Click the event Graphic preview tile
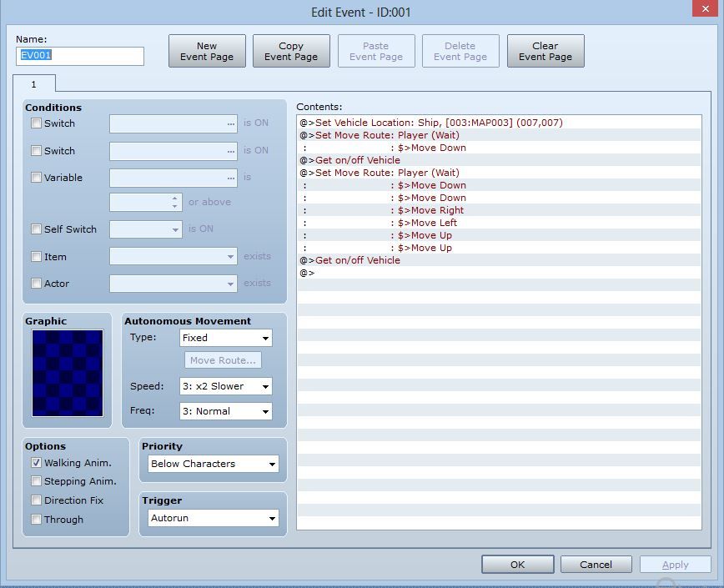724x588 pixels. click(x=68, y=373)
